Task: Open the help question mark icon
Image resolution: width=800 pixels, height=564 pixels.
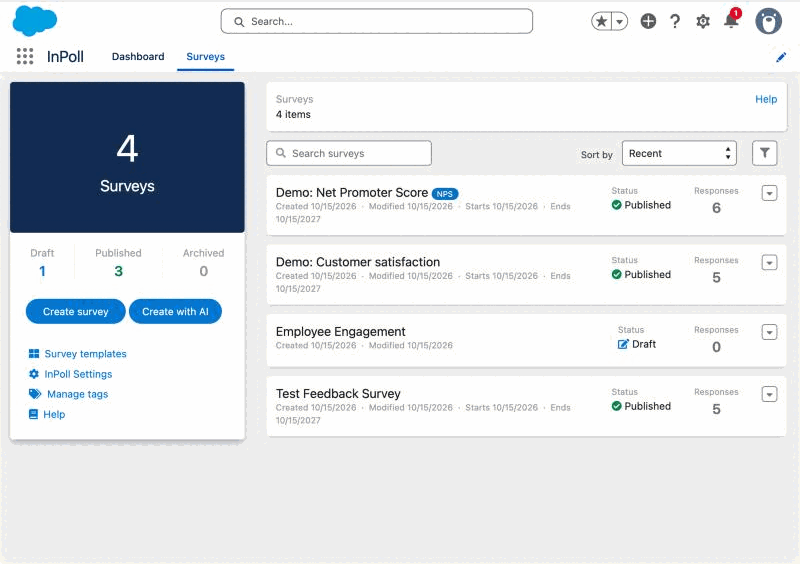Action: click(675, 21)
